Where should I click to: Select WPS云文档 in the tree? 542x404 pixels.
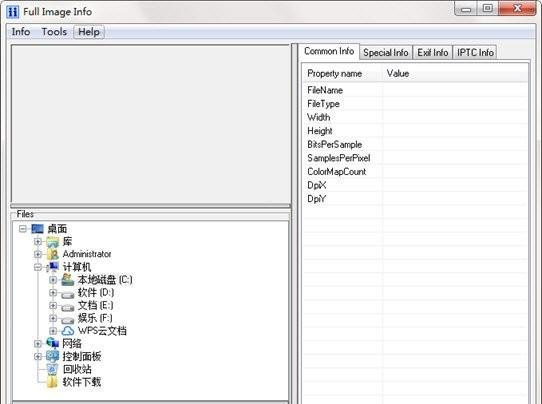point(102,331)
